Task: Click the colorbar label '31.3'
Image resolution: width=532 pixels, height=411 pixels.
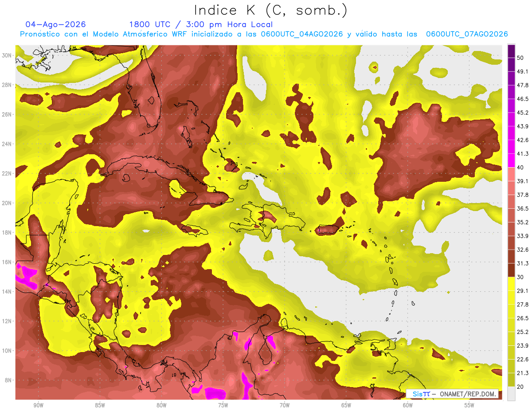Action: [x=523, y=263]
